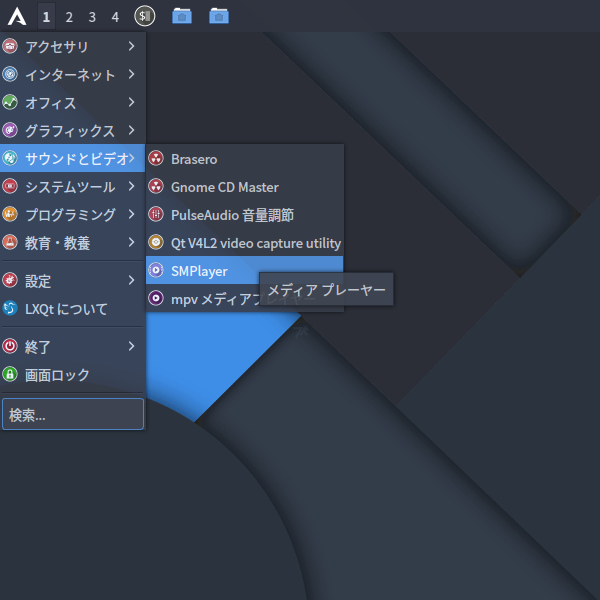Screen dimensions: 600x600
Task: Click the 終了 power icon
Action: click(x=10, y=346)
